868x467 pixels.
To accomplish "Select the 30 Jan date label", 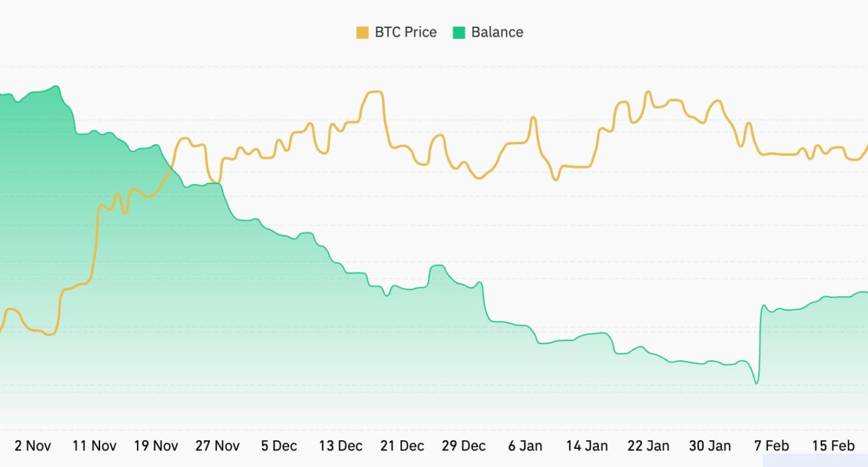I will tap(710, 446).
